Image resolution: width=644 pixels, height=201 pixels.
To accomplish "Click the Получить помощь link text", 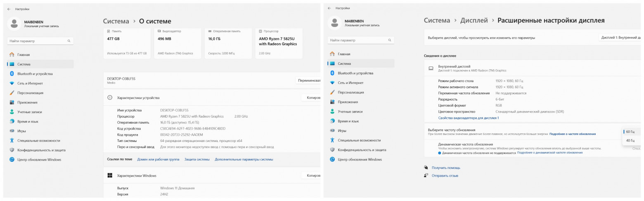I will pyautogui.click(x=446, y=168).
